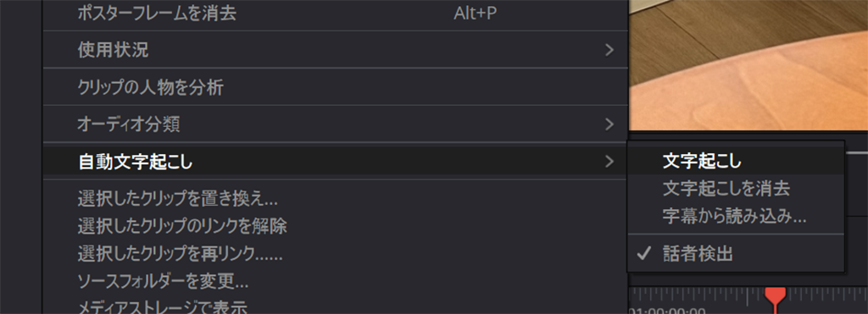Open 字幕から読み込み... option
Viewport: 868px width, 314px height.
tap(736, 216)
